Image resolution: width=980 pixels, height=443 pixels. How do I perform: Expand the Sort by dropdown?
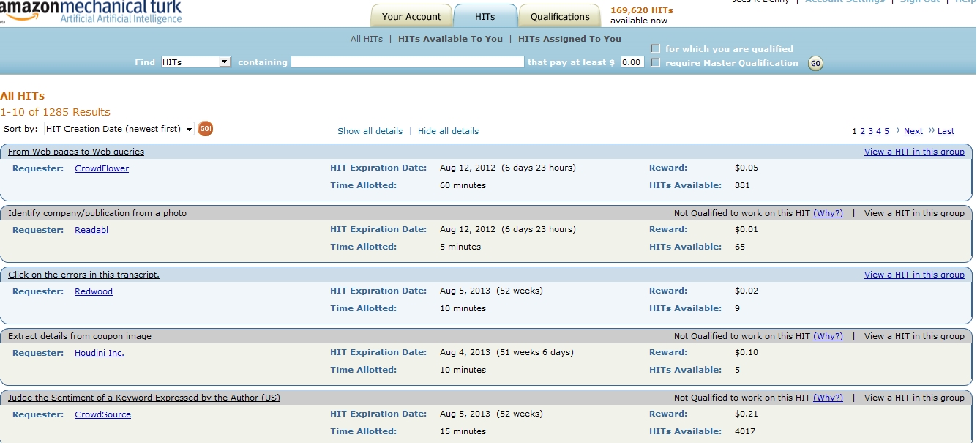(119, 129)
